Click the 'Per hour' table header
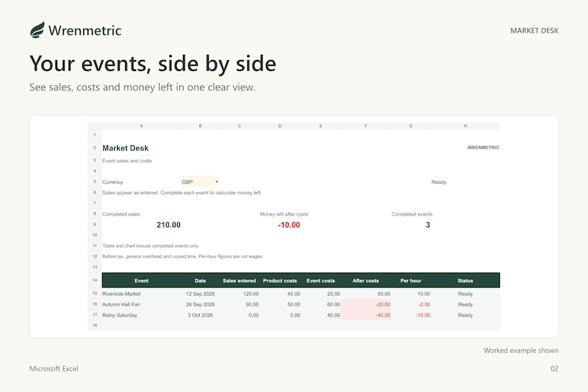 pyautogui.click(x=411, y=281)
